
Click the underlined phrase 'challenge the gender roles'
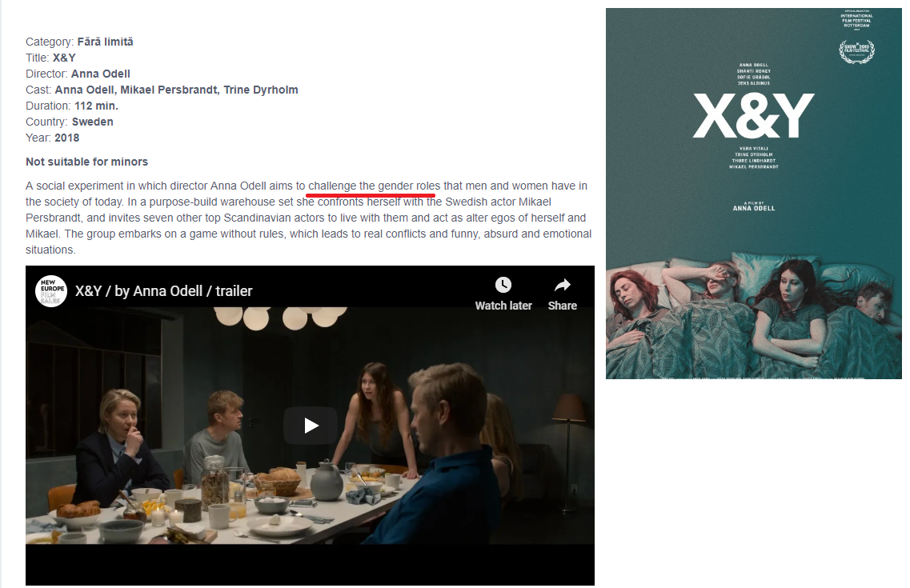point(375,186)
